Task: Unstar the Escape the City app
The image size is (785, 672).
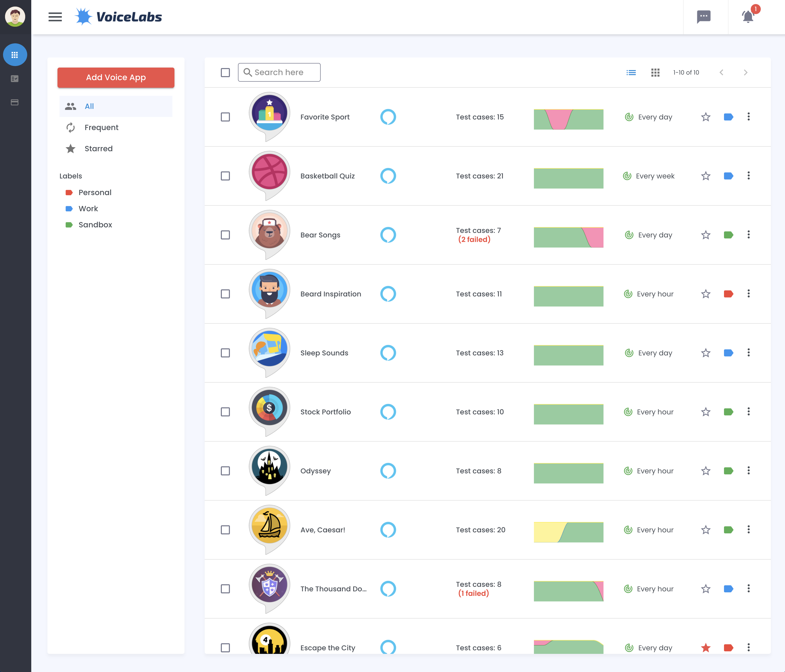Action: (x=705, y=648)
